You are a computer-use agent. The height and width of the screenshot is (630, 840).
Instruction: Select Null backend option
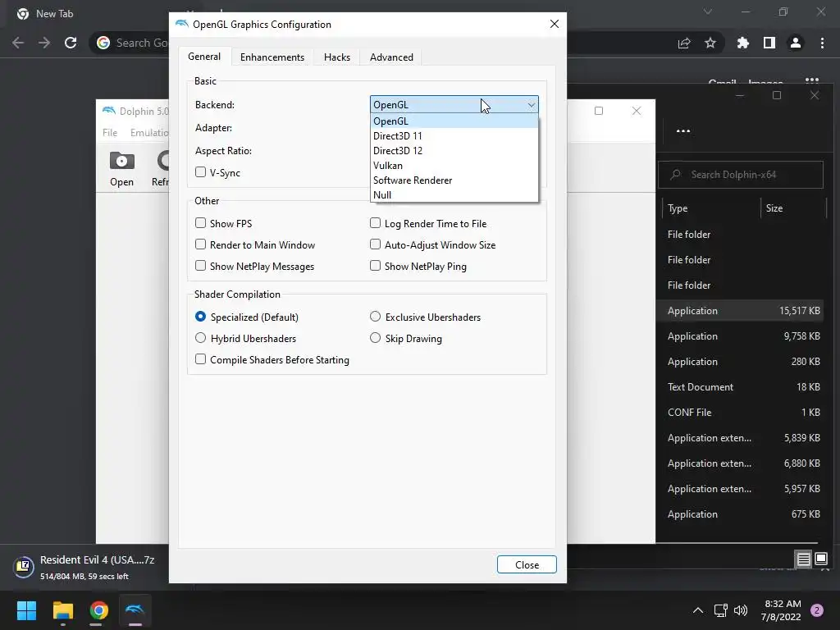(454, 195)
